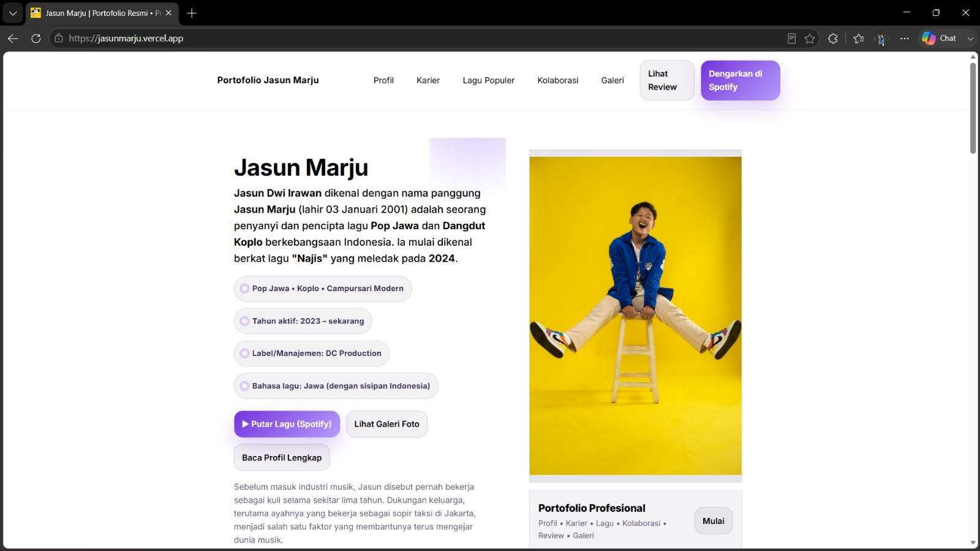Click the Portofolio Profesional heading
Screen dimensions: 980x551
[x=592, y=508]
